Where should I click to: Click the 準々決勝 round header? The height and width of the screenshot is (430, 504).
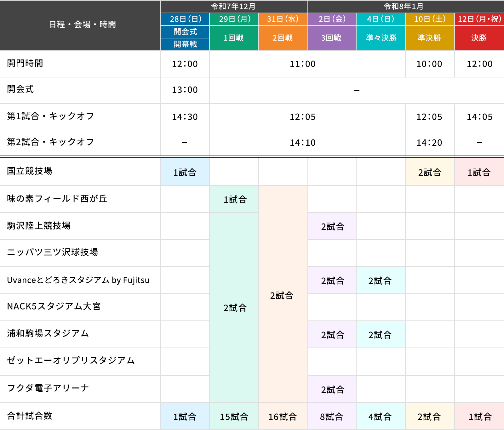click(x=381, y=38)
